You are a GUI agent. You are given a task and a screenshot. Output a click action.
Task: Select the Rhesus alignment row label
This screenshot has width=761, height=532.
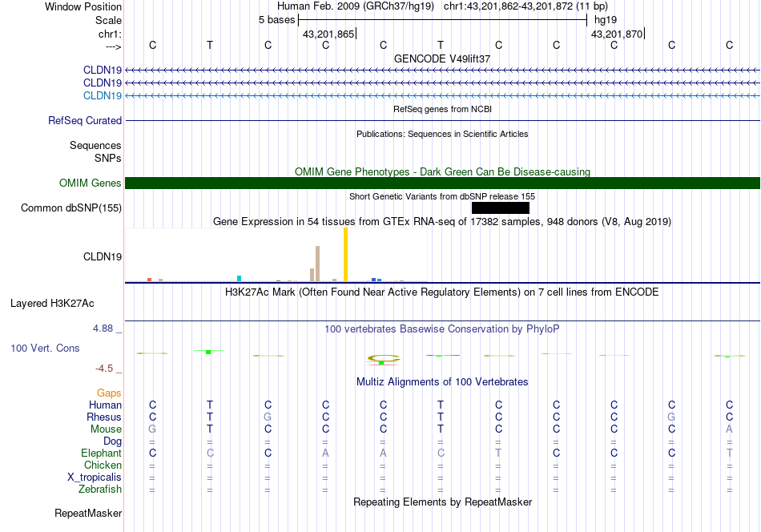point(104,417)
